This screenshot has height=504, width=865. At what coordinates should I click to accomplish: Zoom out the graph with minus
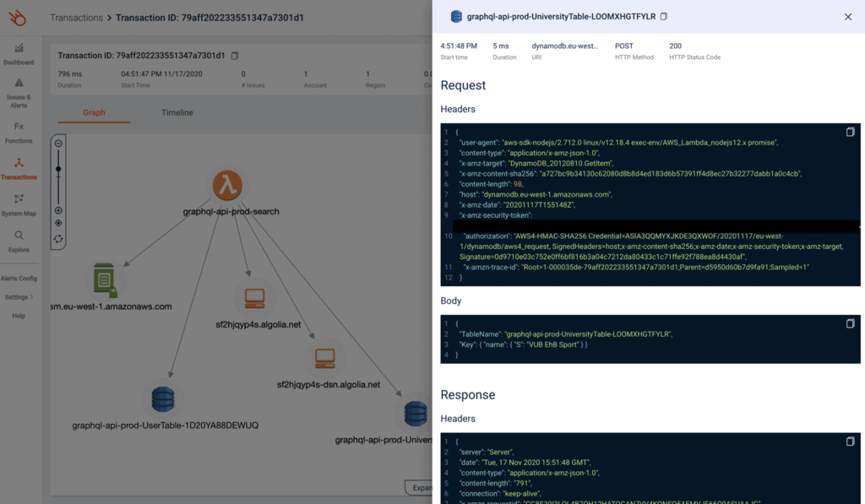pyautogui.click(x=58, y=144)
